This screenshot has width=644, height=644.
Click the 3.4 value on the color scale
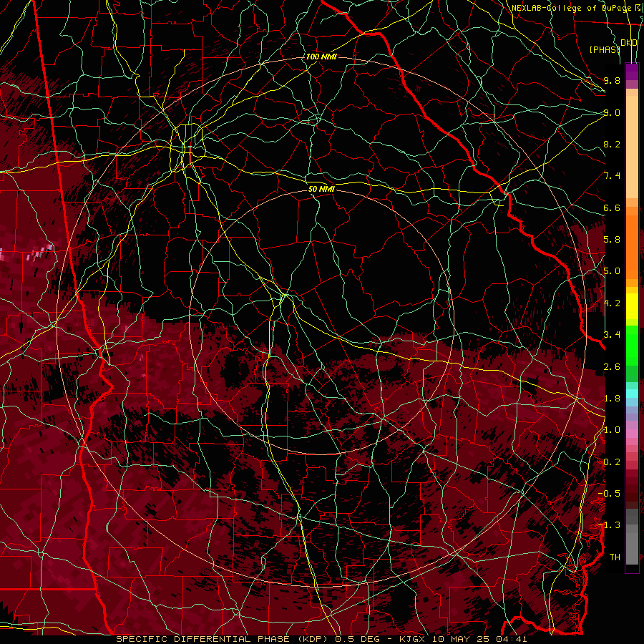coord(612,335)
